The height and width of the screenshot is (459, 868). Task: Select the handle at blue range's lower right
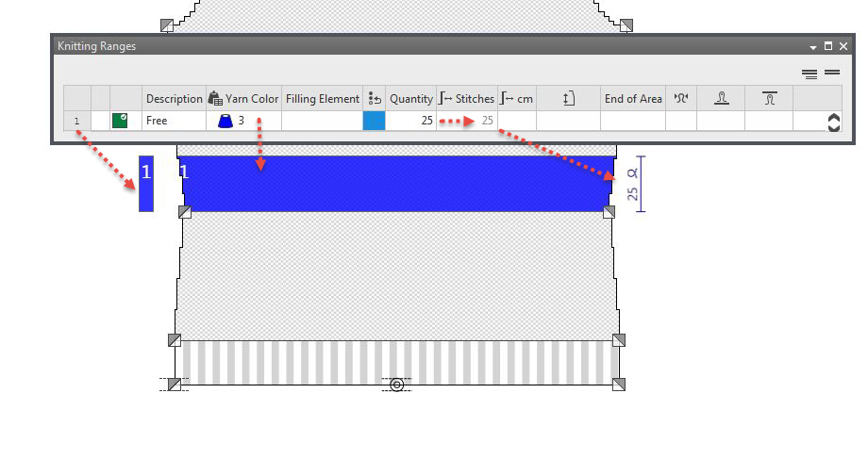pyautogui.click(x=609, y=212)
